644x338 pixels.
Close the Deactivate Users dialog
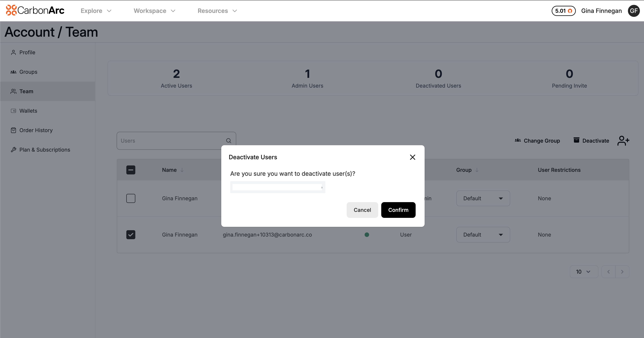pos(412,157)
